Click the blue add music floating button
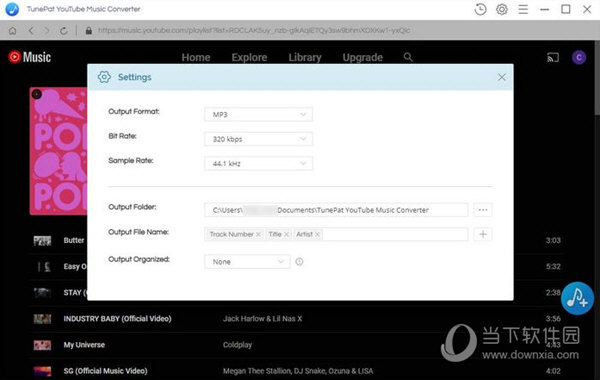The image size is (600, 380). 577,298
